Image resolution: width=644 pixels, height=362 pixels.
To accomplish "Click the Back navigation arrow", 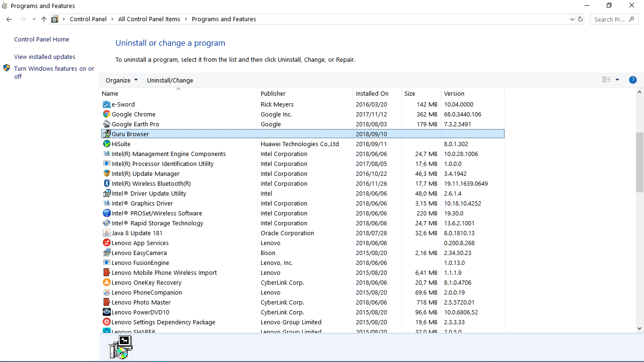I will click(9, 19).
